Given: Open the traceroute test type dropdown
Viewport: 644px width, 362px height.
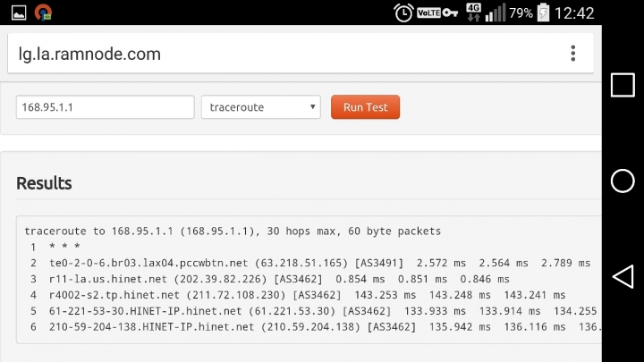Looking at the screenshot, I should coord(261,107).
